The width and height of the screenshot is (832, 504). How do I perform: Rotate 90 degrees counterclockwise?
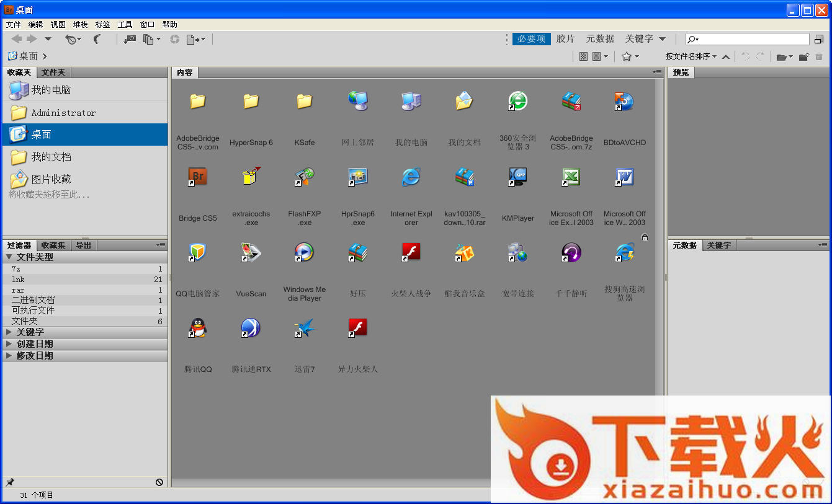tap(745, 56)
